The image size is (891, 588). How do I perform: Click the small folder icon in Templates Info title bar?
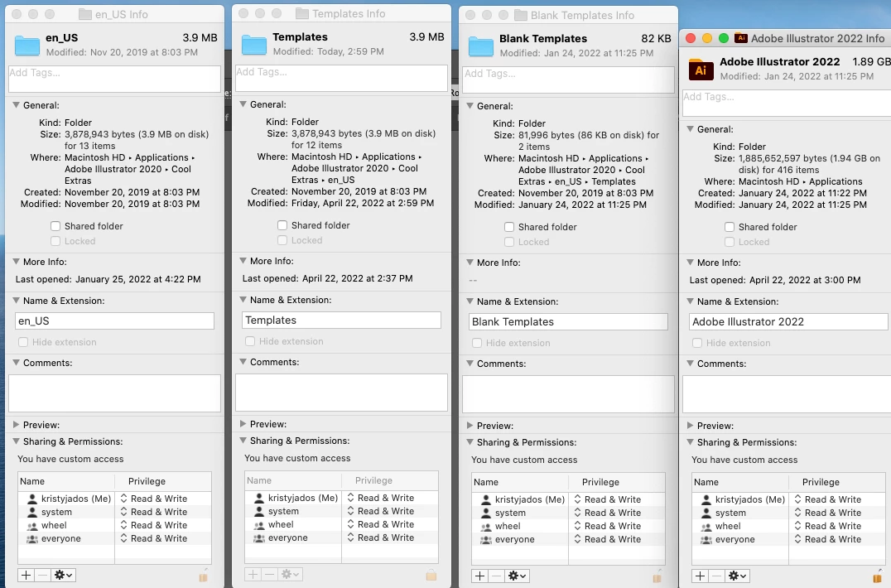tap(302, 13)
